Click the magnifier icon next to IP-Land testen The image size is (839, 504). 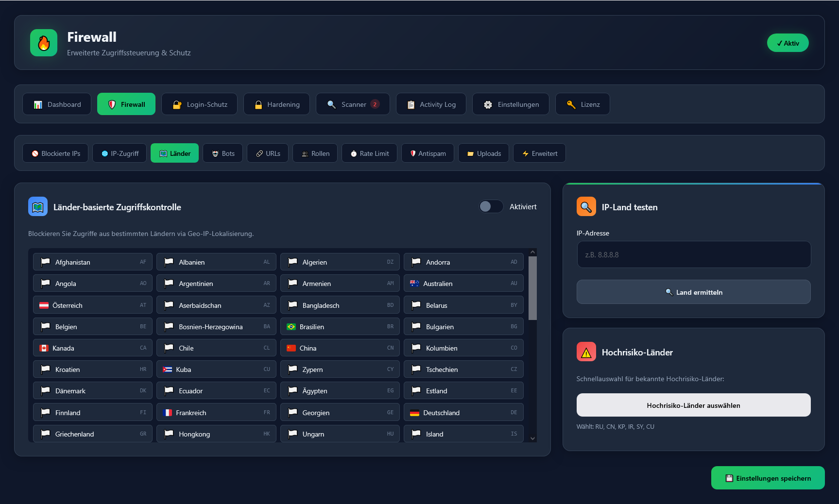586,207
